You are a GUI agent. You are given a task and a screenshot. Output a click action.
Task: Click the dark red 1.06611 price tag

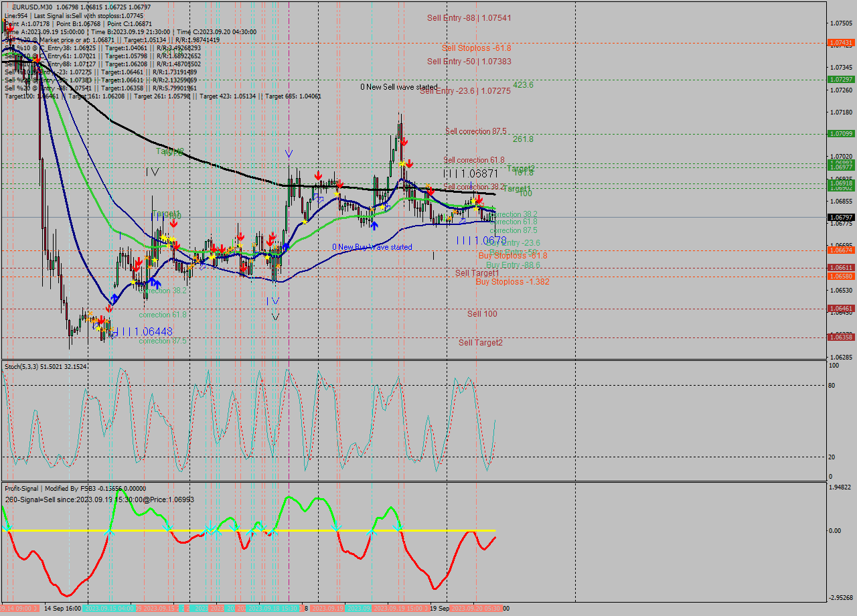[841, 267]
